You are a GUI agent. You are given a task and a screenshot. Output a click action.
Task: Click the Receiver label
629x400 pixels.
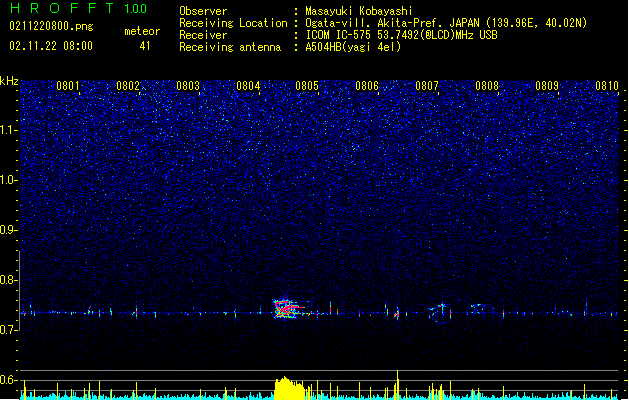(203, 35)
